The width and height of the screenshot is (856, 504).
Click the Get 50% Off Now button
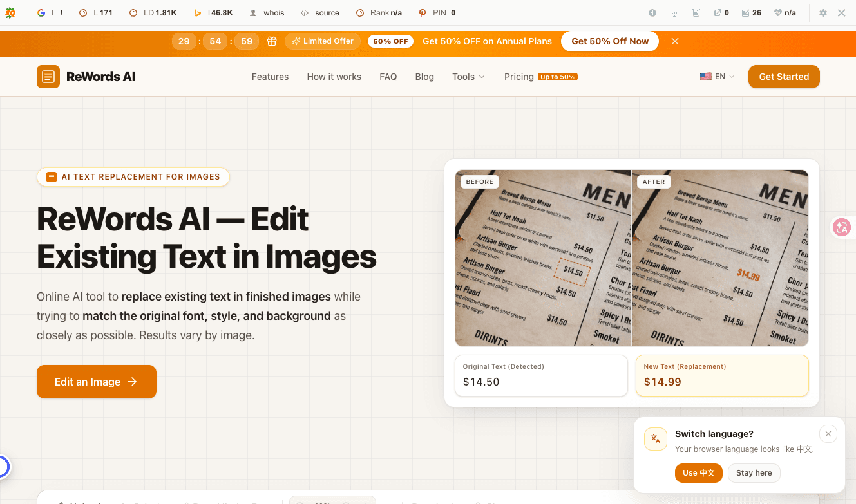(610, 41)
